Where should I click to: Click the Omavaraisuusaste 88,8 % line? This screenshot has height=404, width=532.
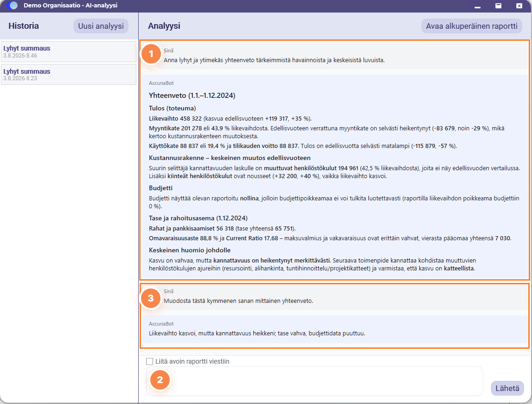point(330,238)
